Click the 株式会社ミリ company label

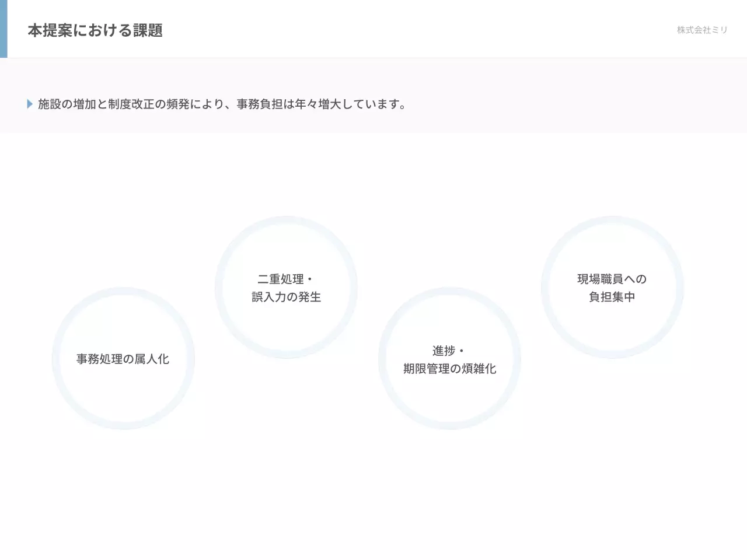[701, 30]
